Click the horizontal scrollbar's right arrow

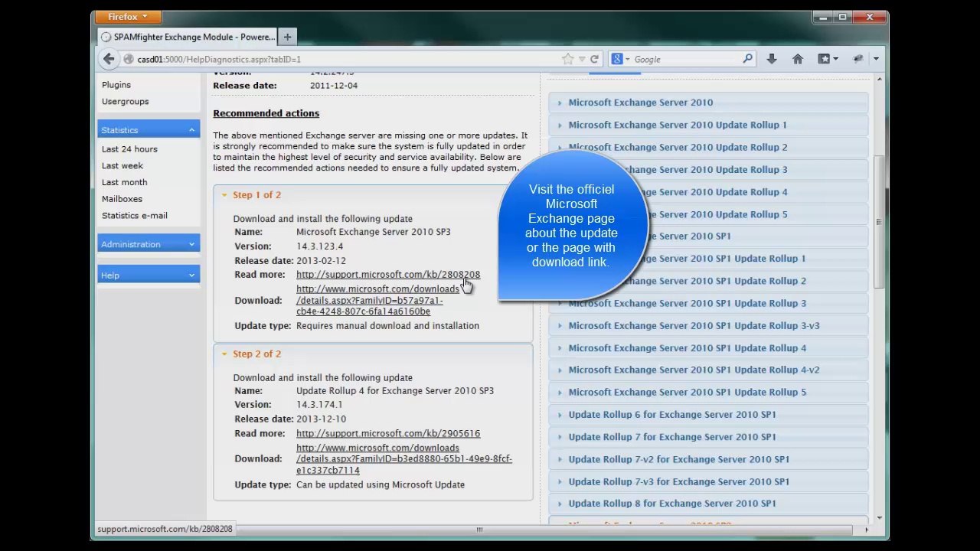(x=866, y=530)
